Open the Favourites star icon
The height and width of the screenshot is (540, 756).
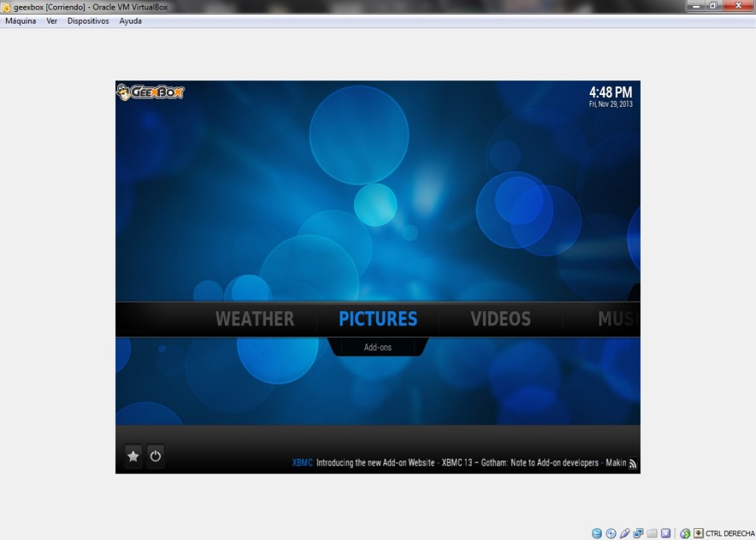click(x=134, y=456)
